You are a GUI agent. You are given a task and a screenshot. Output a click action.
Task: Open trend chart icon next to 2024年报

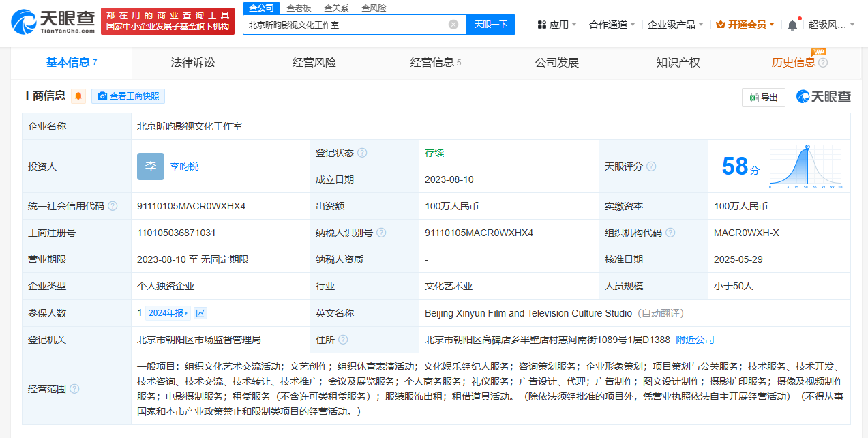point(200,313)
